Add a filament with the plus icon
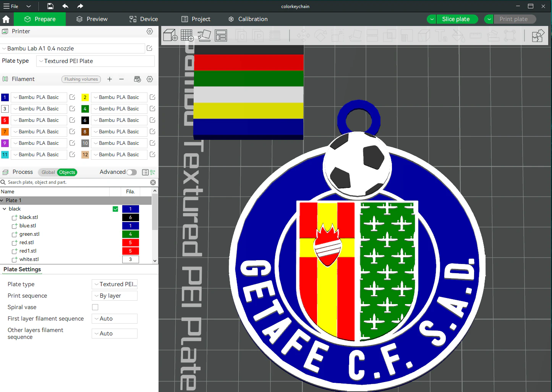The image size is (552, 392). (x=110, y=79)
